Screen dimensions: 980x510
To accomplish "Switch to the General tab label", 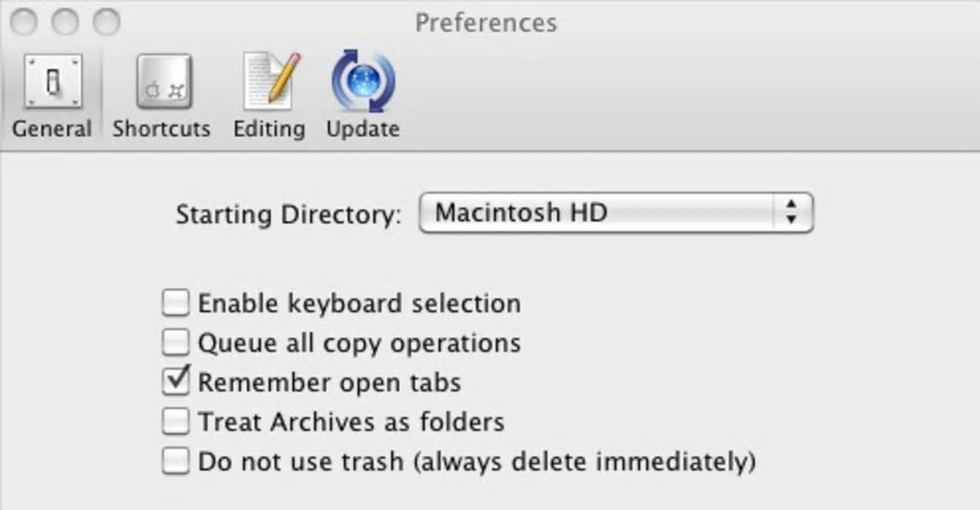I will (x=52, y=129).
